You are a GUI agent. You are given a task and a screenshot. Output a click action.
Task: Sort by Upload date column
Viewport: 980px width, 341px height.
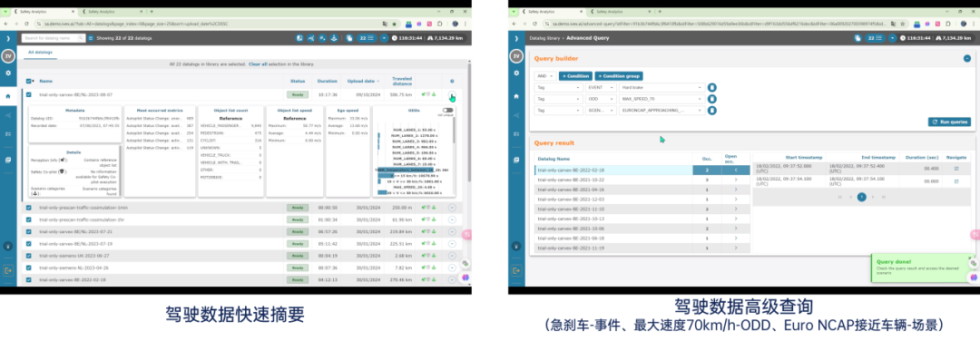(x=360, y=82)
